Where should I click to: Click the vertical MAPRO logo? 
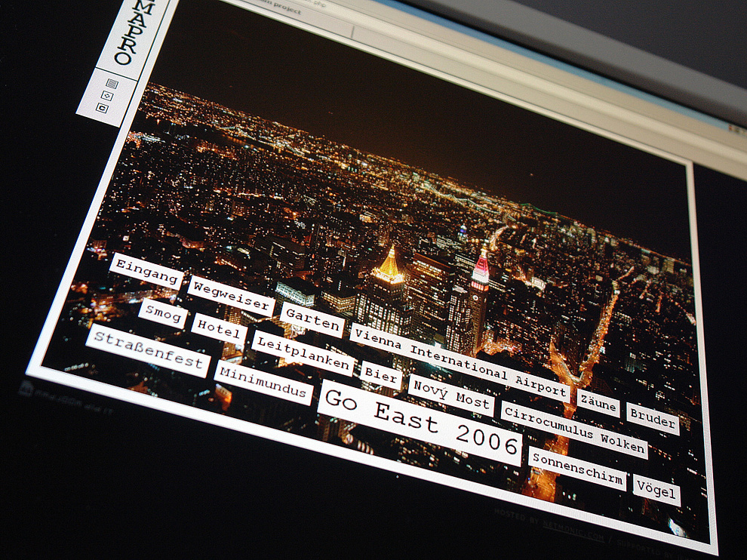click(132, 32)
